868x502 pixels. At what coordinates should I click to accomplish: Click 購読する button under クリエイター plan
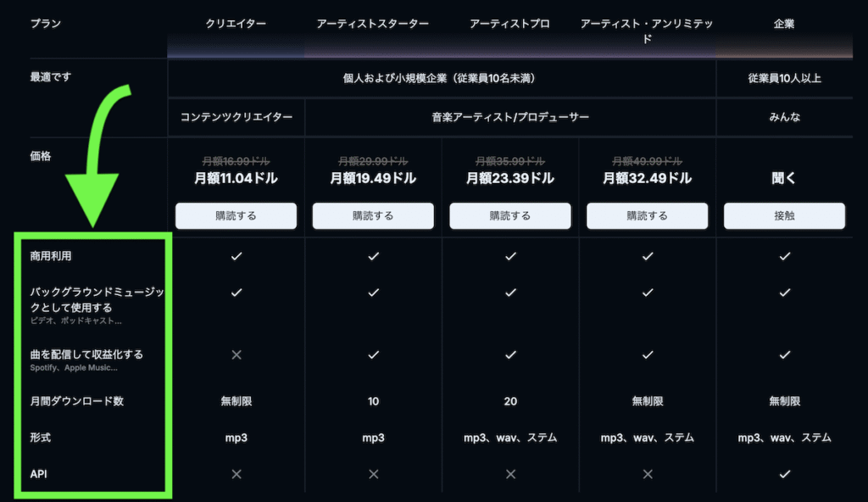pos(236,215)
